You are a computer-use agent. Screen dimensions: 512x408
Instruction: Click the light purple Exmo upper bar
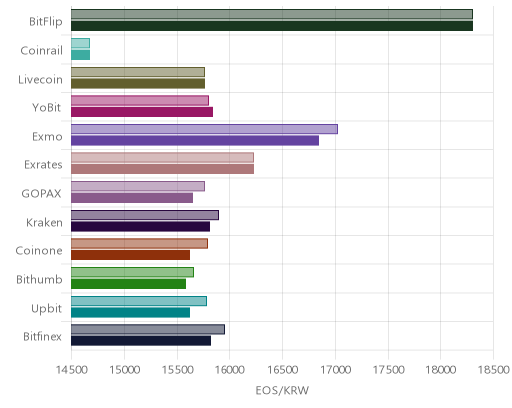point(204,129)
